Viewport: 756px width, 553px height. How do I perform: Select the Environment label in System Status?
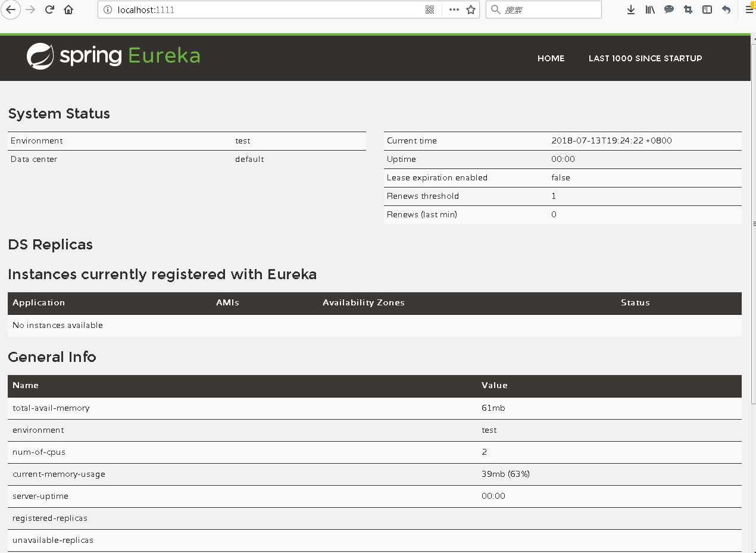tap(36, 141)
